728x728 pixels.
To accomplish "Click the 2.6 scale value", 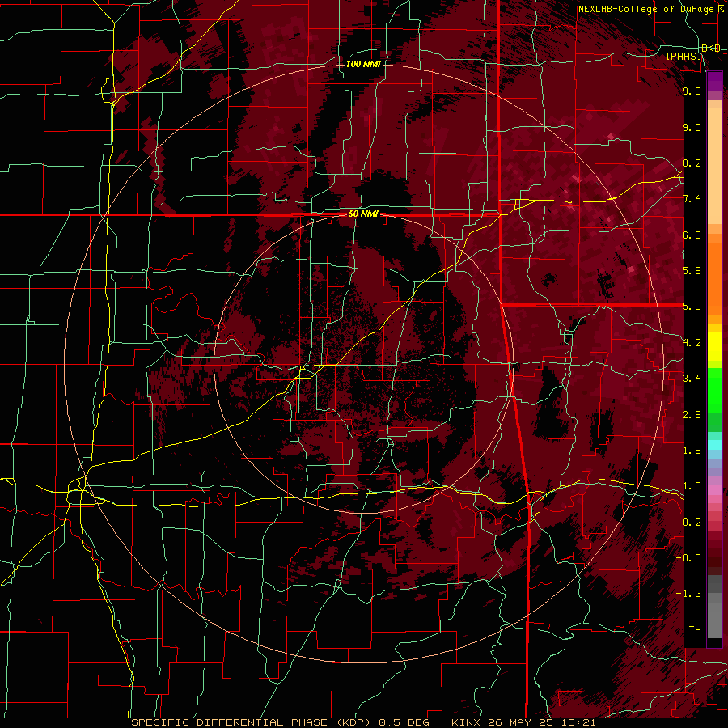I will [x=692, y=415].
